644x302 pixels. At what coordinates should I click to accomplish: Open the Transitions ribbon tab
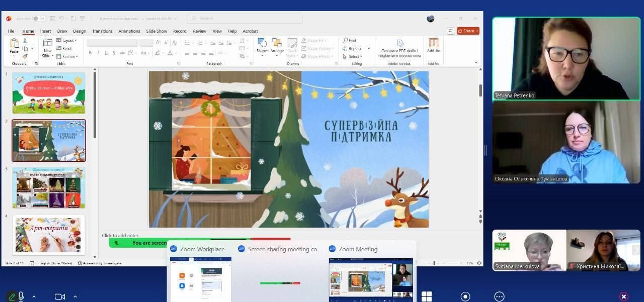click(102, 31)
